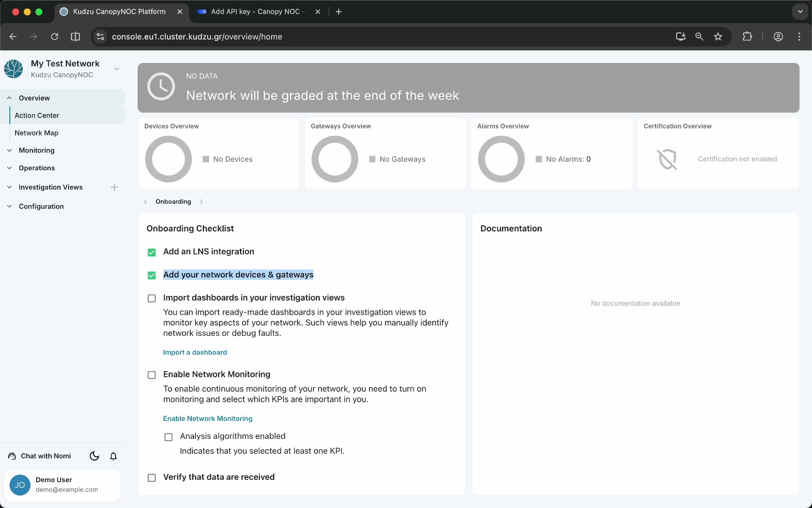Switch to Add API key browser tab
This screenshot has width=812, height=508.
tap(259, 12)
